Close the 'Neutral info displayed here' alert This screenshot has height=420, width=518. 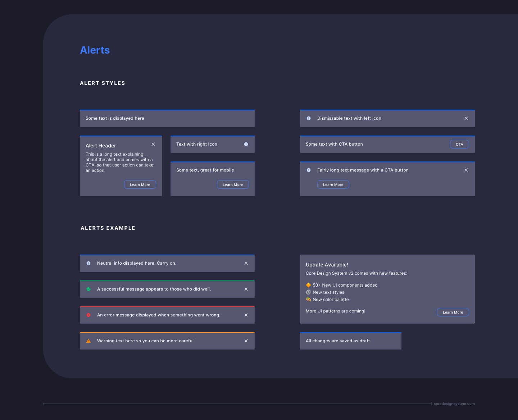click(246, 263)
